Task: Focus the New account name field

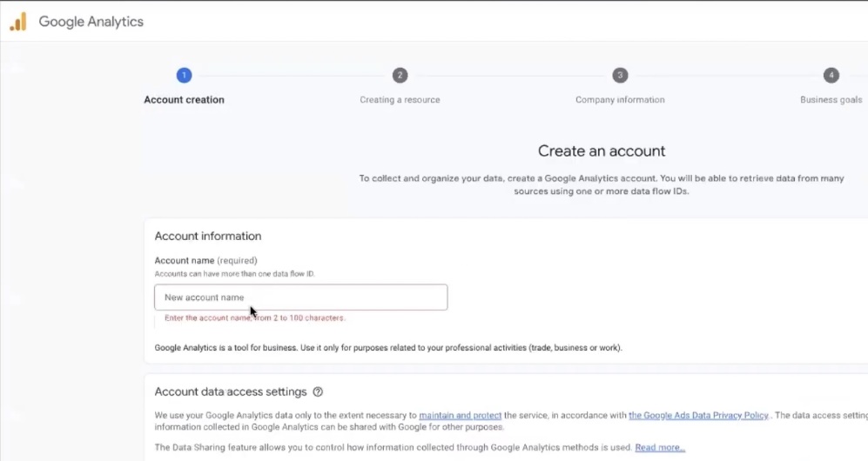Action: pos(300,297)
